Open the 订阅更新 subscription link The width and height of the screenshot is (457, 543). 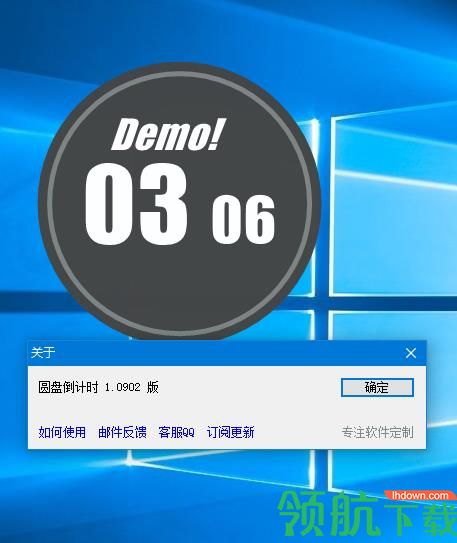click(x=230, y=432)
